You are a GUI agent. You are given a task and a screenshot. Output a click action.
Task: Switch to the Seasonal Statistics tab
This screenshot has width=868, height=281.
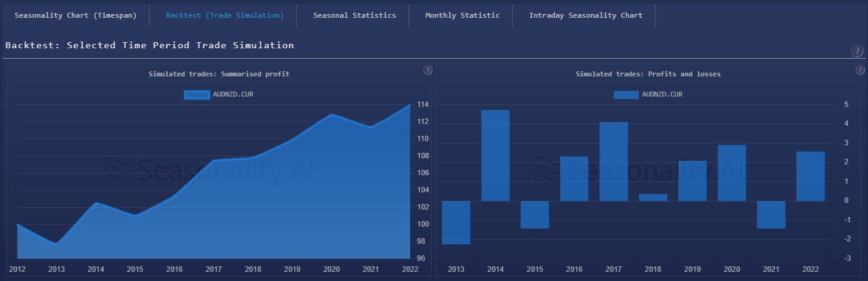[x=354, y=15]
